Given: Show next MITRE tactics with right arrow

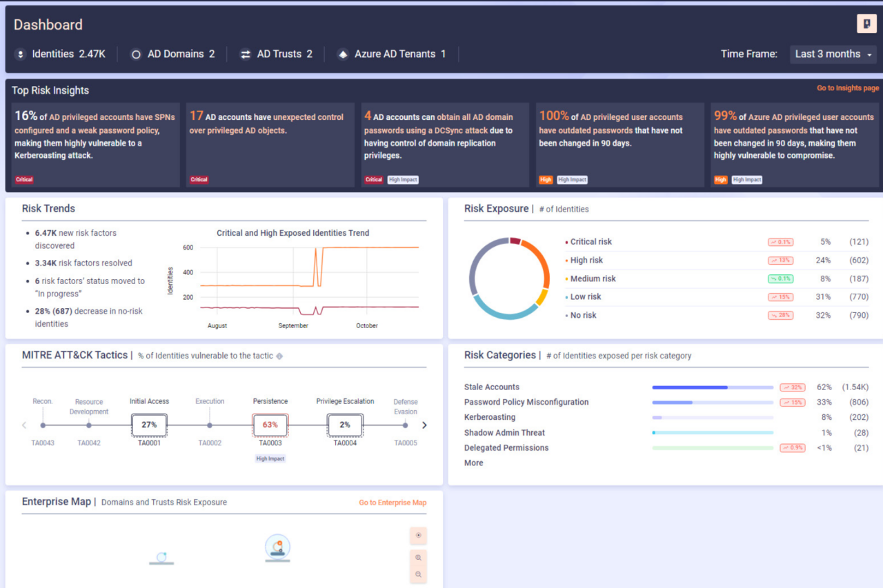Looking at the screenshot, I should [424, 425].
